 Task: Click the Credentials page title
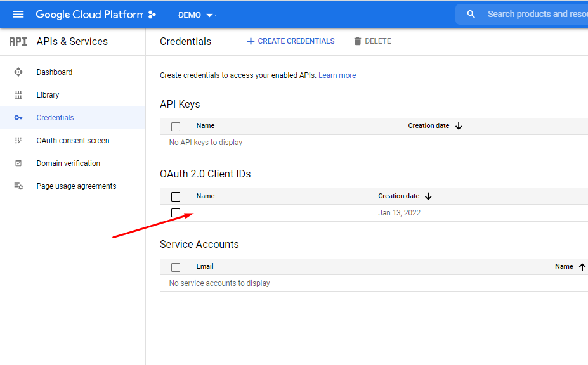[186, 42]
